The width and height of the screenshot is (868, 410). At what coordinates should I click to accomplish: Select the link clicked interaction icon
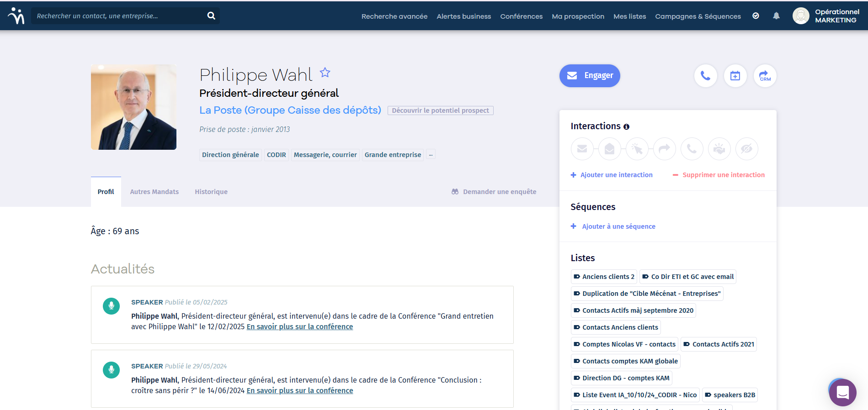click(x=637, y=149)
